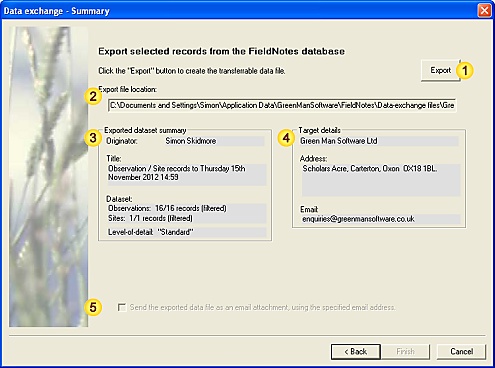Cancel the data exchange wizard
The width and height of the screenshot is (495, 368).
tap(461, 352)
